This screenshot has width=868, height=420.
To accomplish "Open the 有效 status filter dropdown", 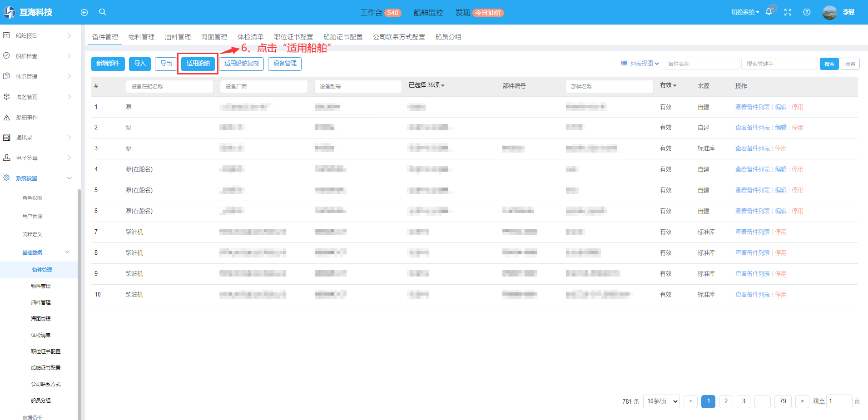I will coord(668,85).
